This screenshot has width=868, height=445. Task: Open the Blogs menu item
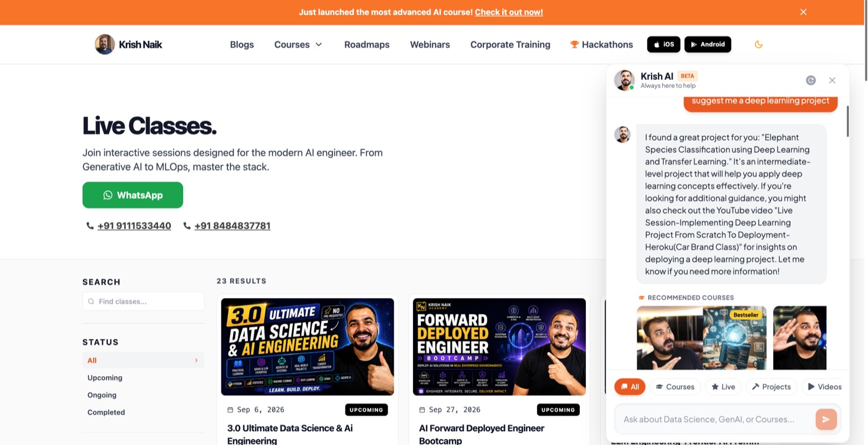pos(242,45)
